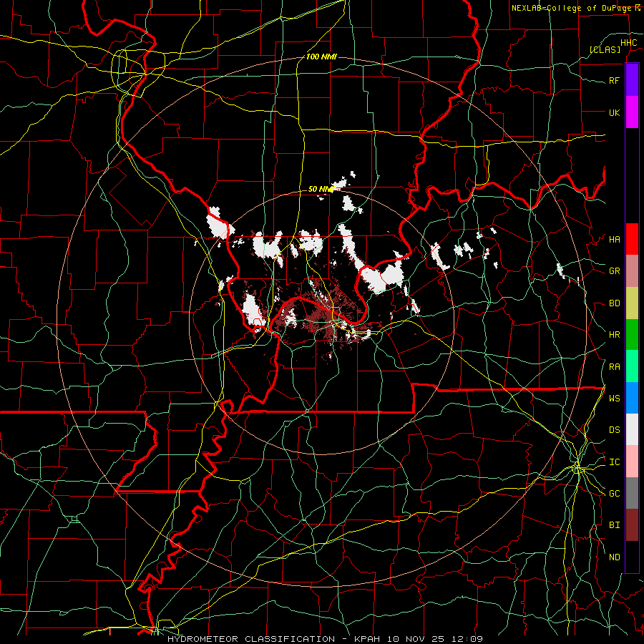Click the HR green legend color block

click(x=632, y=335)
